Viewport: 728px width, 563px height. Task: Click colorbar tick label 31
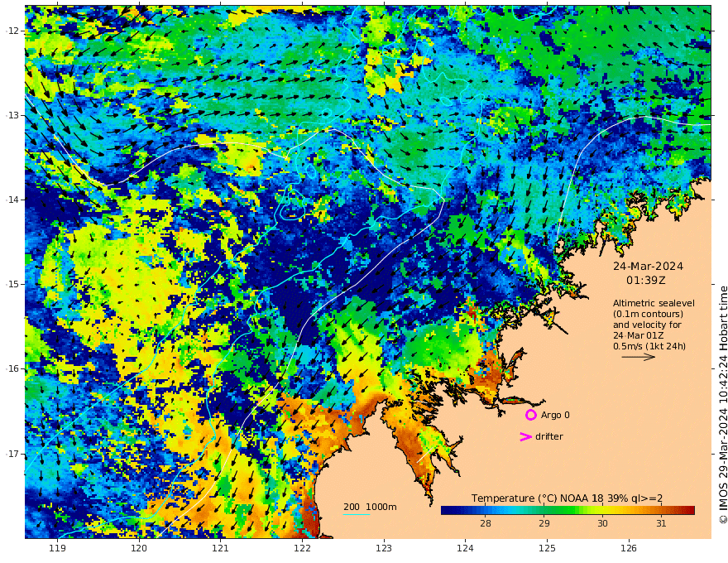tap(661, 523)
